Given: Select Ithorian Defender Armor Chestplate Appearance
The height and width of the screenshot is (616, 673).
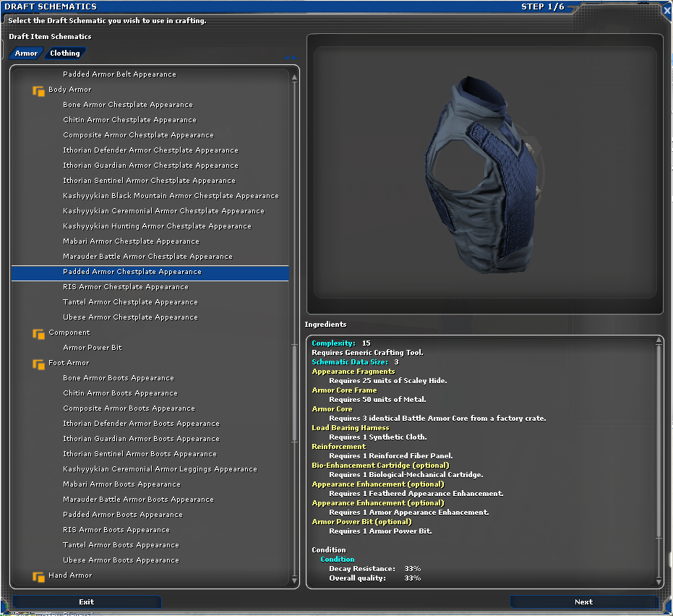Looking at the screenshot, I should [150, 150].
